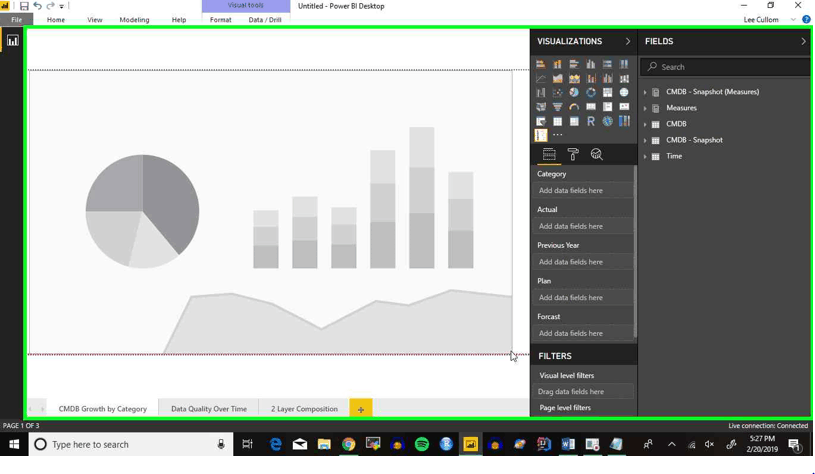Viewport: 815px width, 474px height.
Task: Select the ribbon chart visual
Action: [x=624, y=78]
